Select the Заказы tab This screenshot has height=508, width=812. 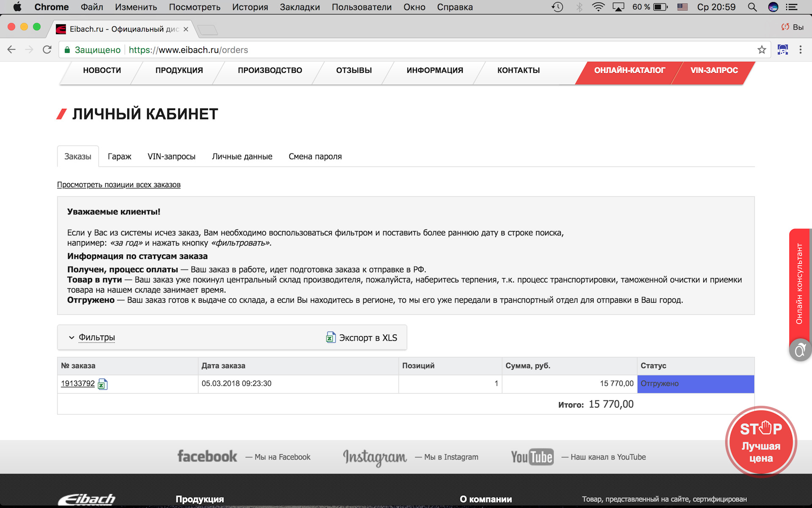click(x=78, y=156)
